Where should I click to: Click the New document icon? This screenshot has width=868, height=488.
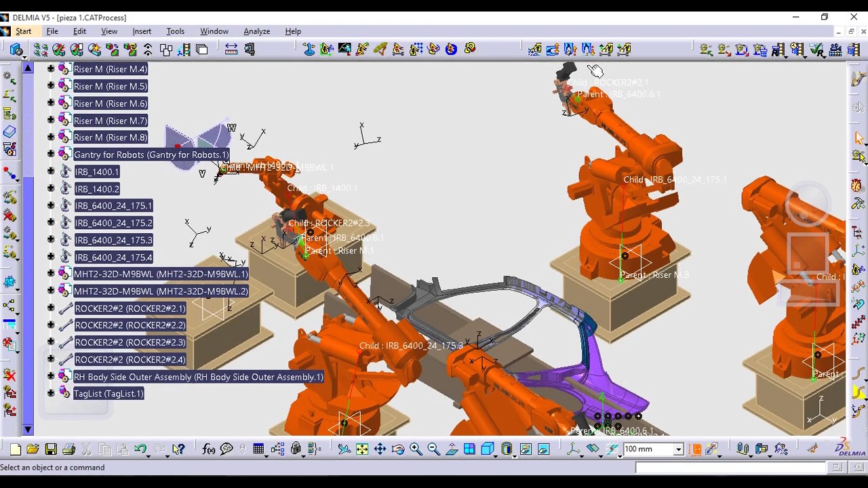pos(15,449)
